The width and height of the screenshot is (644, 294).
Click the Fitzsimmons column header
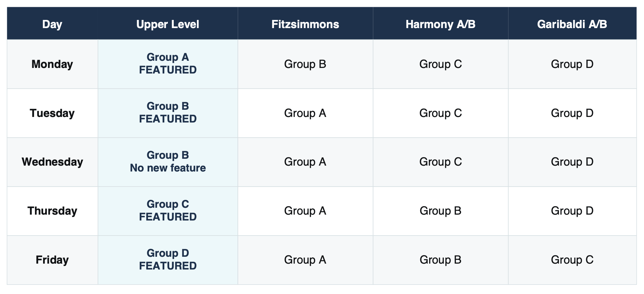tap(305, 24)
